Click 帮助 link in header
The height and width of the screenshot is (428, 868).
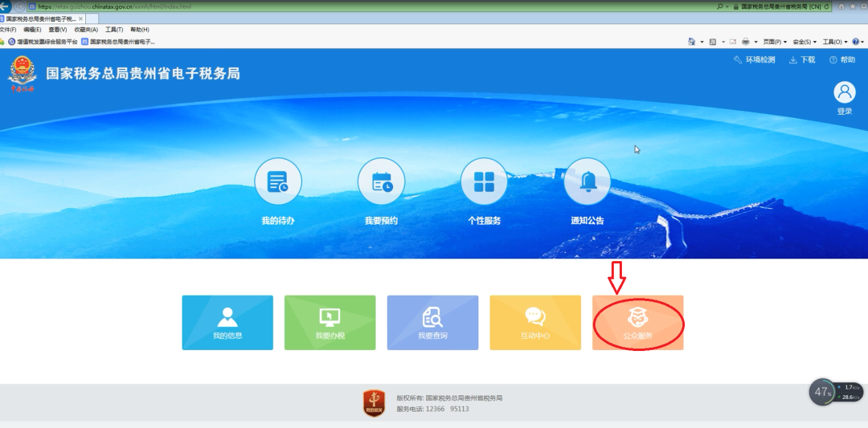(842, 59)
